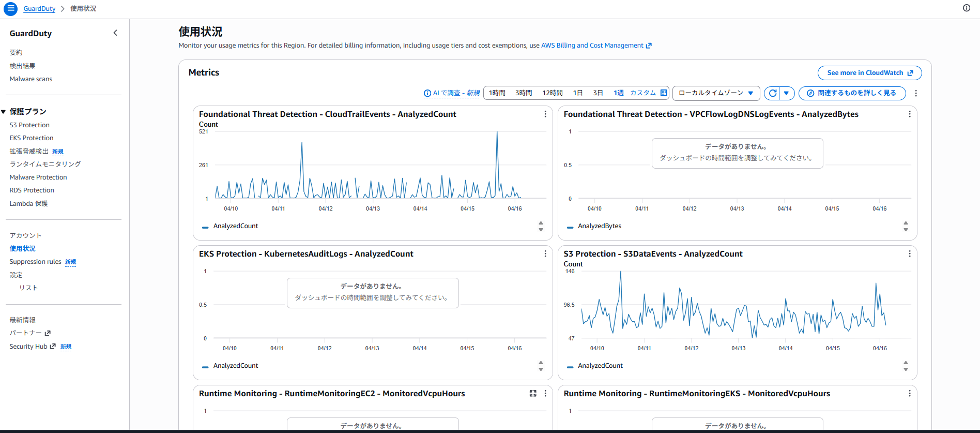This screenshot has height=433, width=980.
Task: Collapse the GuardDuty side navigation
Action: tap(115, 33)
